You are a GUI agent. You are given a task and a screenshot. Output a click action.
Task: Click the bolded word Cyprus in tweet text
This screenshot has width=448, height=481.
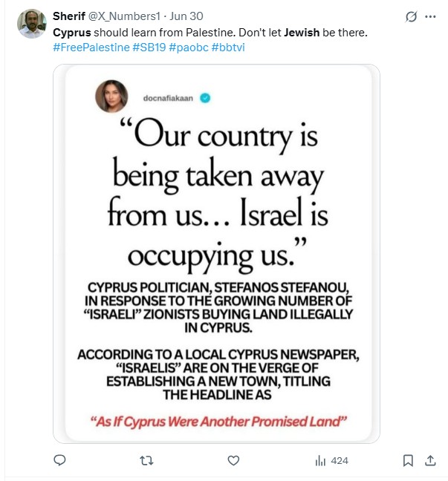(x=72, y=33)
